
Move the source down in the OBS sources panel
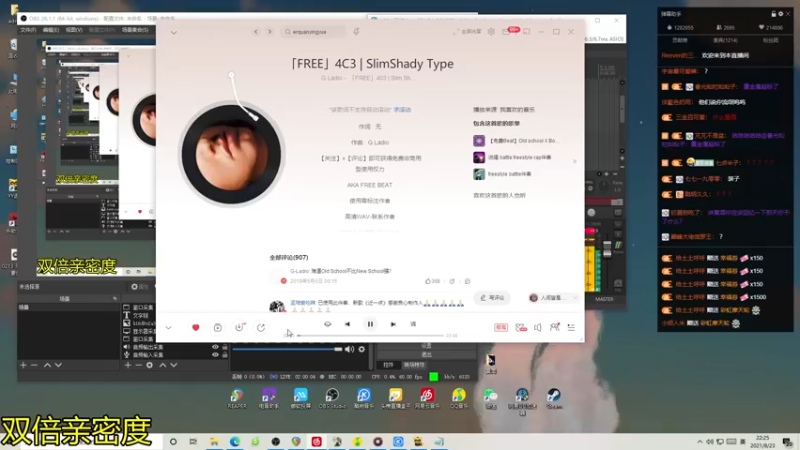click(174, 365)
